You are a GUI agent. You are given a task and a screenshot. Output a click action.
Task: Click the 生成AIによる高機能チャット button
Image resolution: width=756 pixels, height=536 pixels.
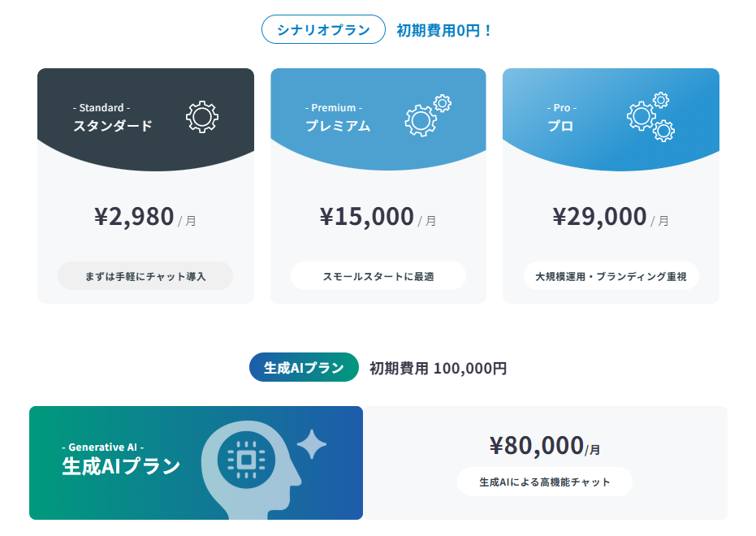(x=545, y=482)
